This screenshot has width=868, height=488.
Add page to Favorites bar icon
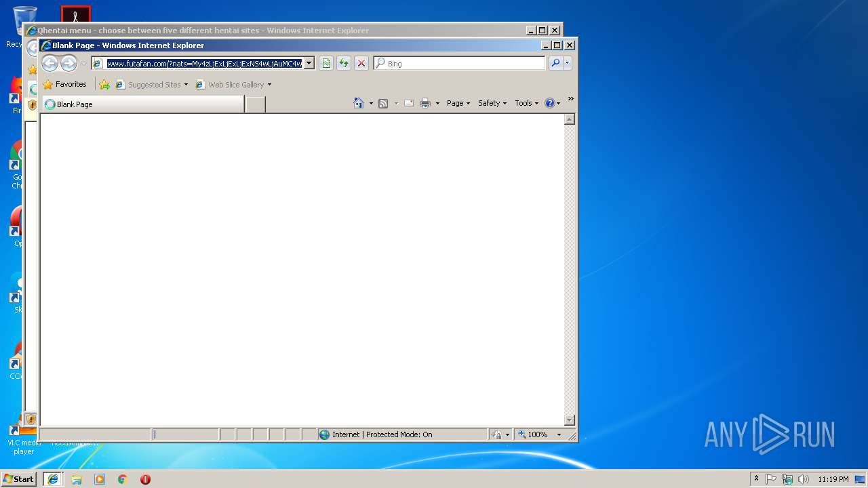[104, 85]
